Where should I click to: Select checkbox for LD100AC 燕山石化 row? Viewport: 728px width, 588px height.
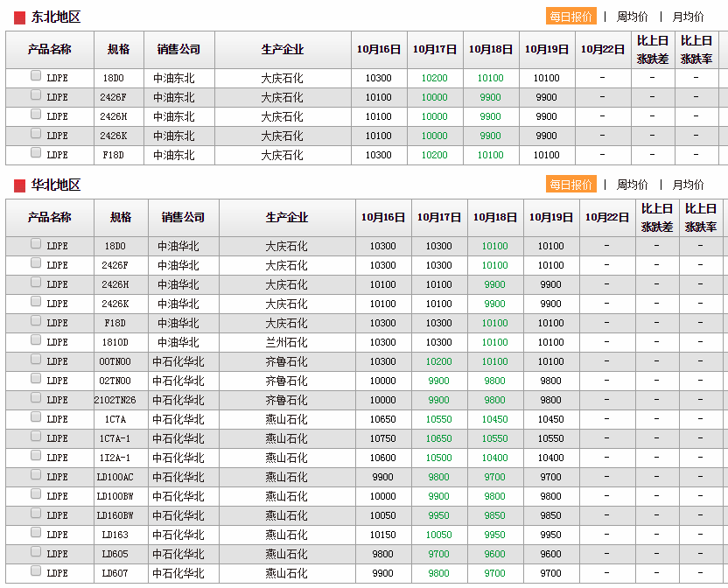click(36, 474)
